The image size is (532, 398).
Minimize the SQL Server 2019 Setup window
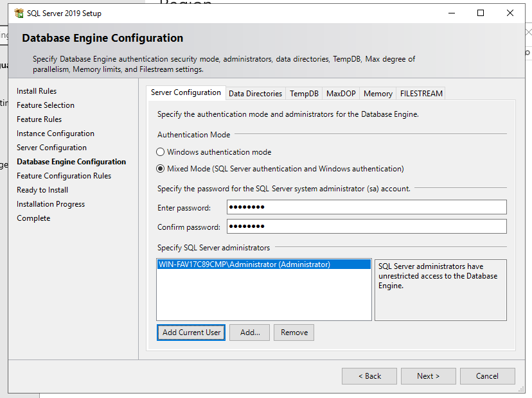[452, 13]
